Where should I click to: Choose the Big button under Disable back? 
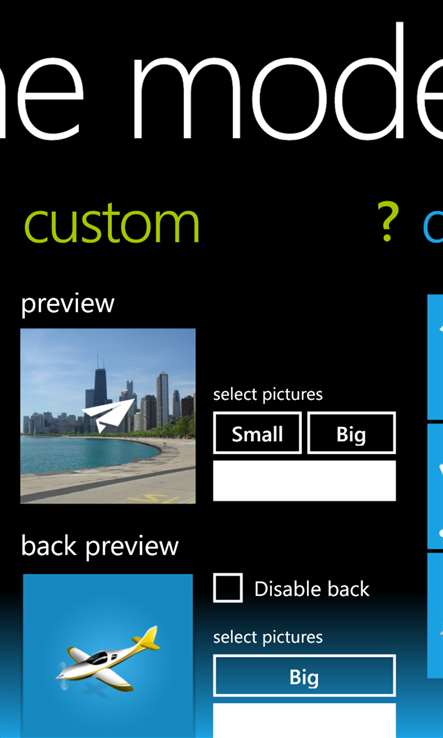(x=304, y=676)
